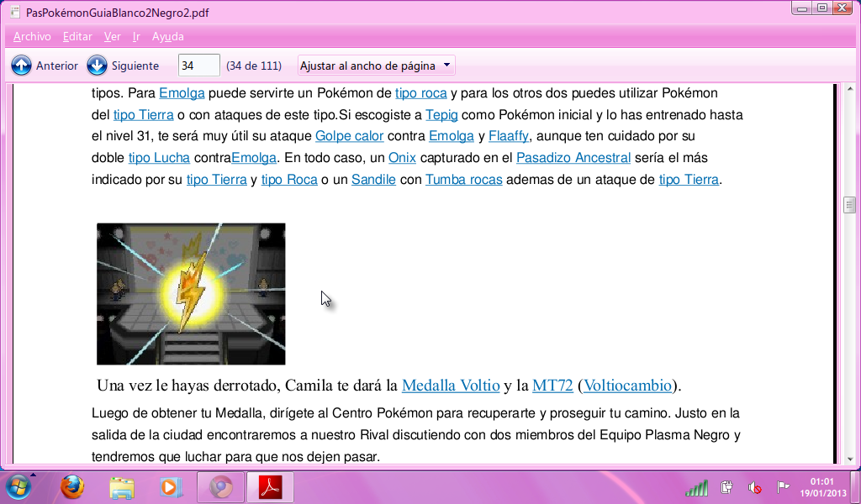Launch Firefox from the taskbar
This screenshot has width=861, height=504.
pyautogui.click(x=72, y=487)
